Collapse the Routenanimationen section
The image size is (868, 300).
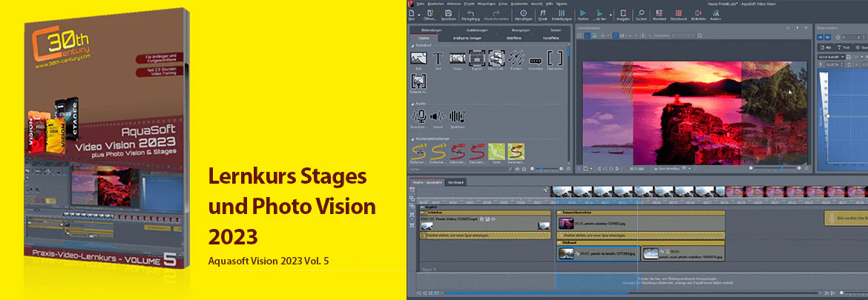412,138
